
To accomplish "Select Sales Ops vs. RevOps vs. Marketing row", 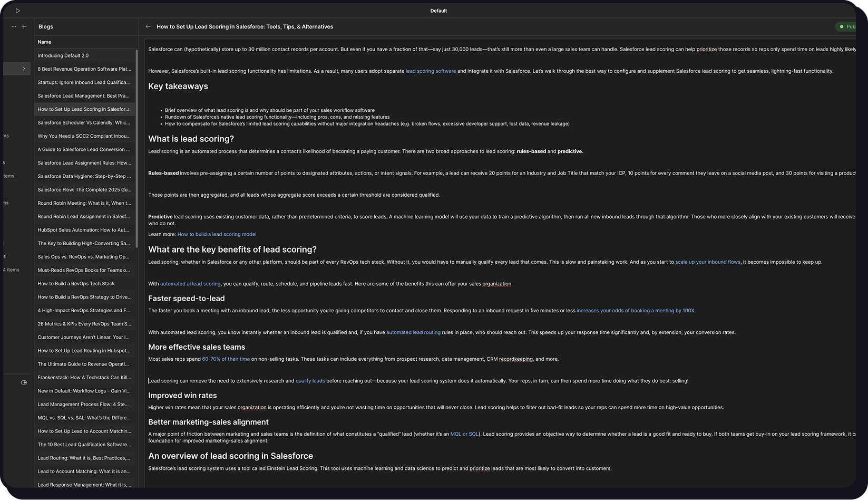I will [x=84, y=257].
